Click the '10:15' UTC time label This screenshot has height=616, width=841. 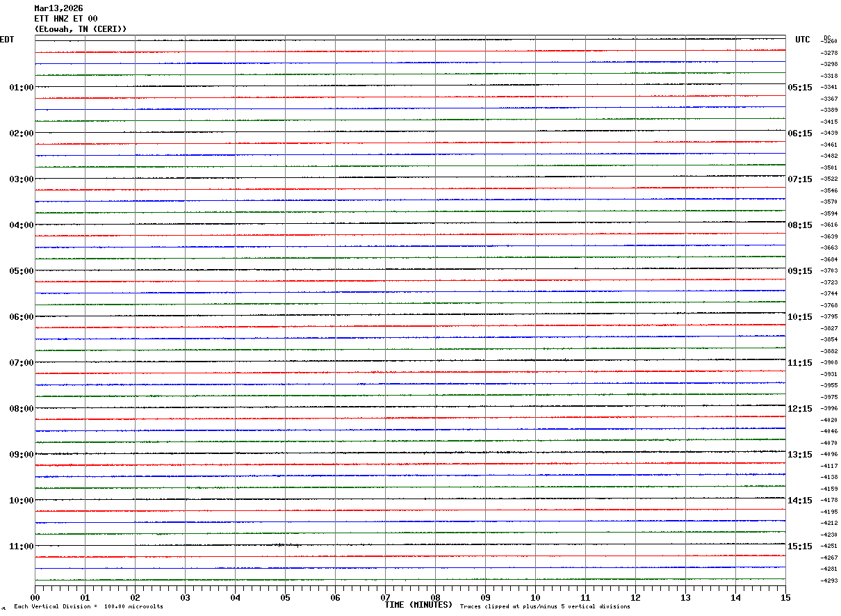[800, 317]
